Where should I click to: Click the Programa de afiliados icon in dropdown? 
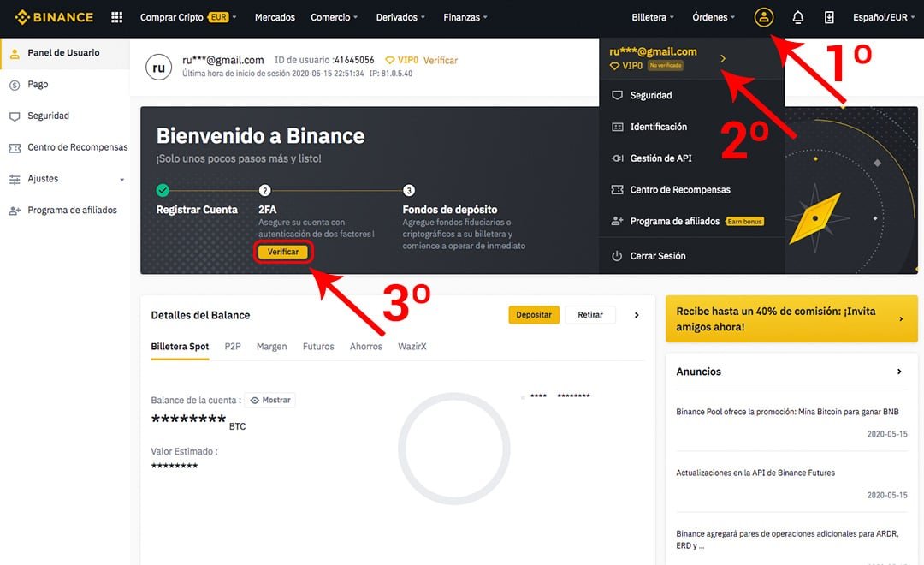[x=617, y=221]
